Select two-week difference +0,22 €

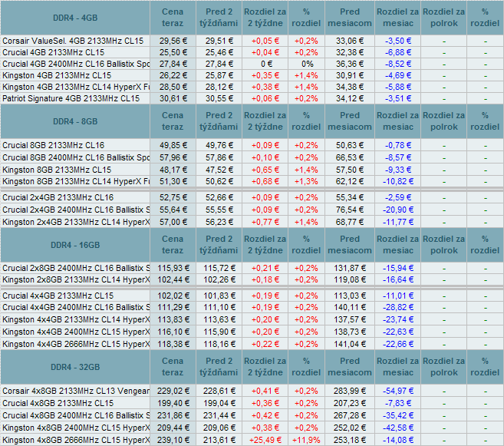[265, 344]
